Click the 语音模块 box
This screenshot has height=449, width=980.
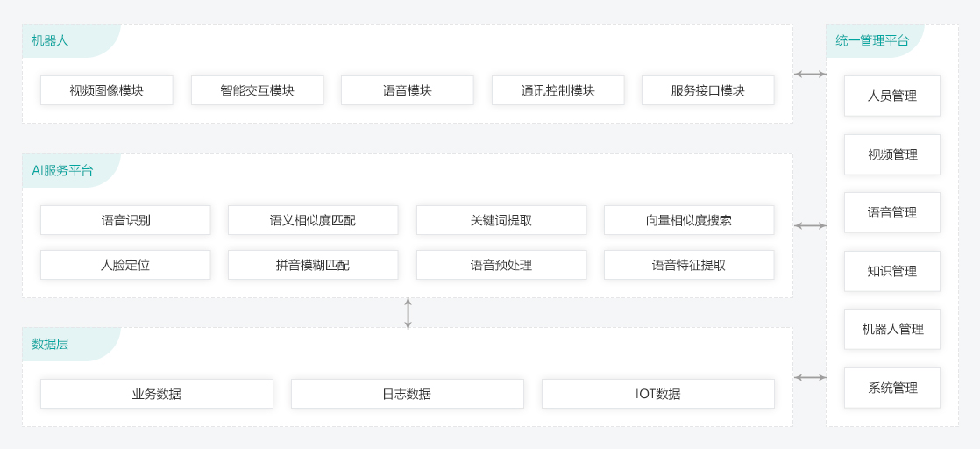click(407, 90)
